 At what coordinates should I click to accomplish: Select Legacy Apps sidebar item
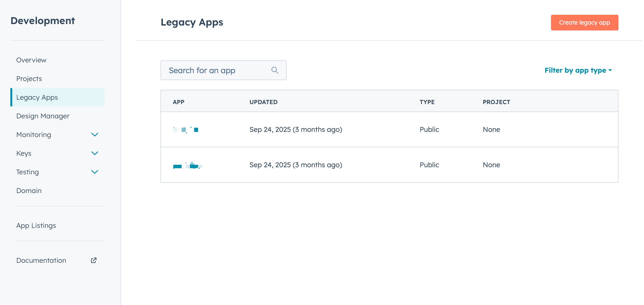pyautogui.click(x=37, y=97)
